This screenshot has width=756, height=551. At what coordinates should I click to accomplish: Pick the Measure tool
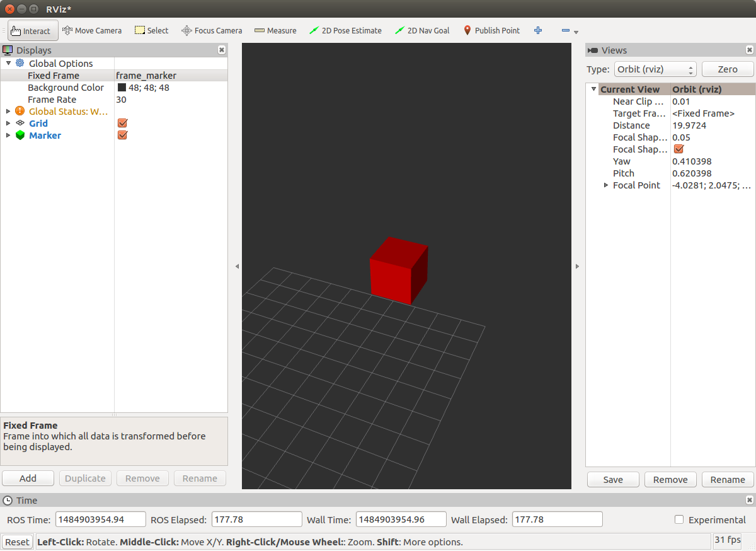pos(275,30)
